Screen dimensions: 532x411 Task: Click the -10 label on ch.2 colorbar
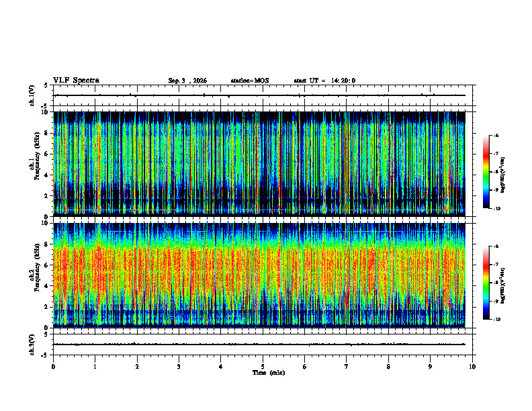(x=496, y=320)
